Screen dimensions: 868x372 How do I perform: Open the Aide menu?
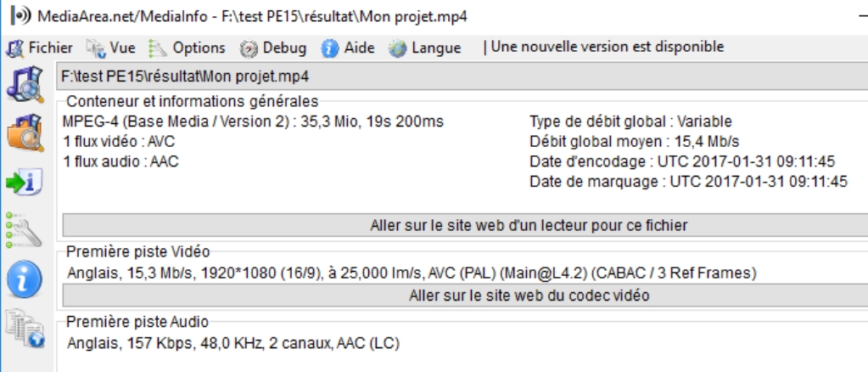pos(359,48)
